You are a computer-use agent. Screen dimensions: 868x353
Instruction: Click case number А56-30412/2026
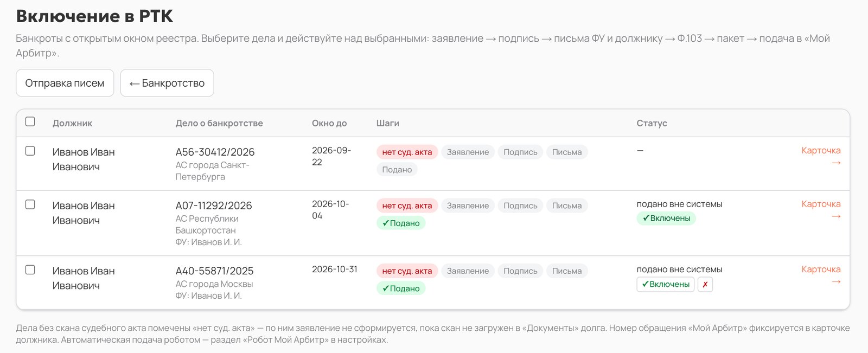tap(215, 152)
